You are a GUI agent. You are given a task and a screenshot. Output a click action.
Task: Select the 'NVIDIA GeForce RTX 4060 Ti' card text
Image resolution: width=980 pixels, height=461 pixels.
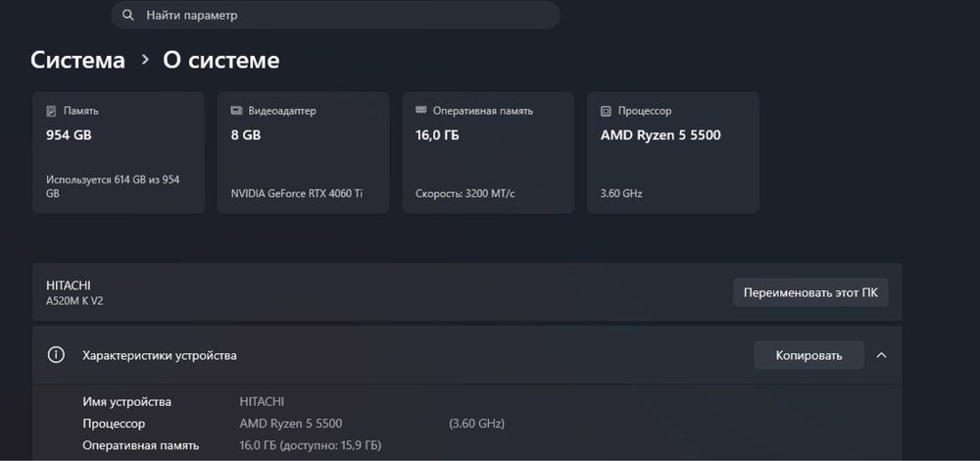(297, 193)
